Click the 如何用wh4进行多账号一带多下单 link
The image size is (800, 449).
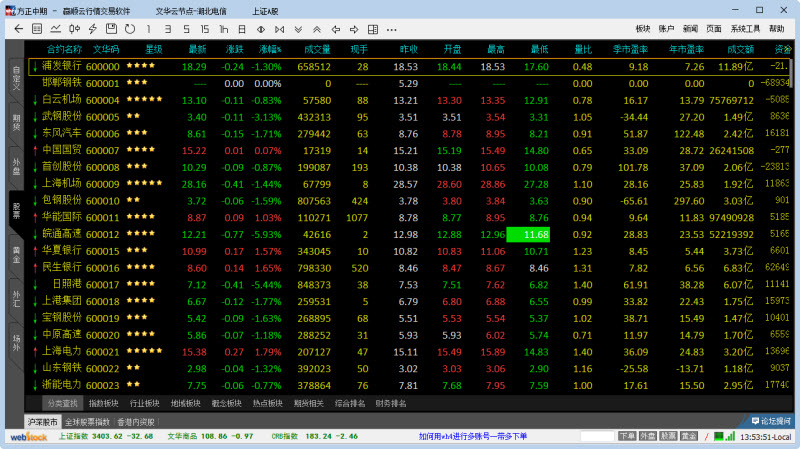pos(472,436)
